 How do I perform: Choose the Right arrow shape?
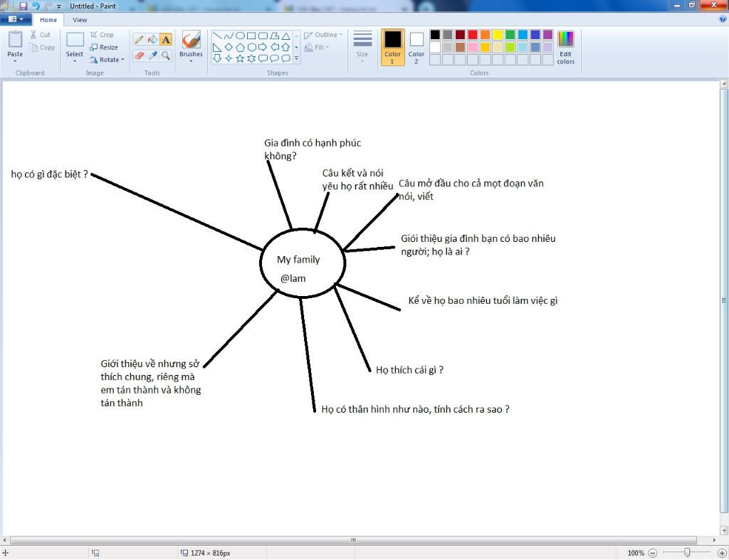pyautogui.click(x=263, y=47)
